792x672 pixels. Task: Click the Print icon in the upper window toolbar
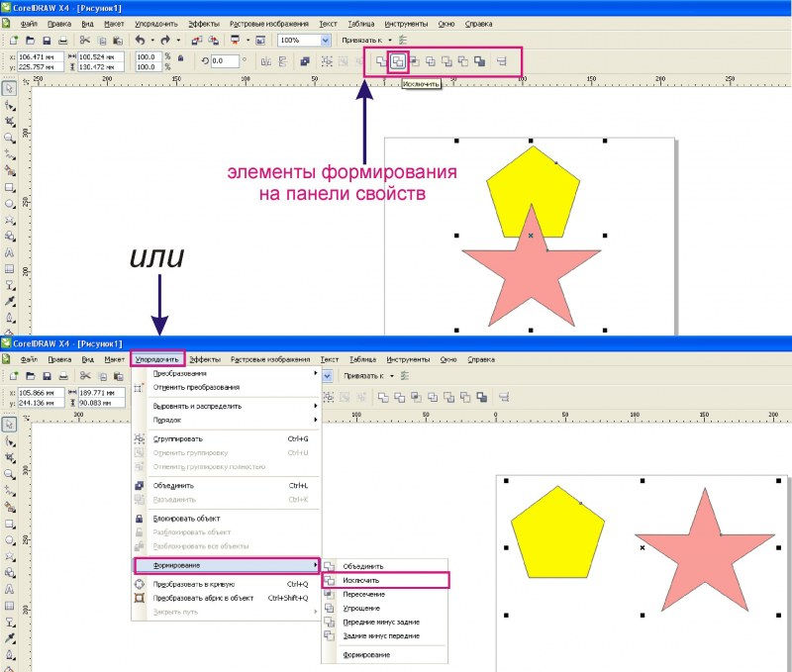pos(63,41)
